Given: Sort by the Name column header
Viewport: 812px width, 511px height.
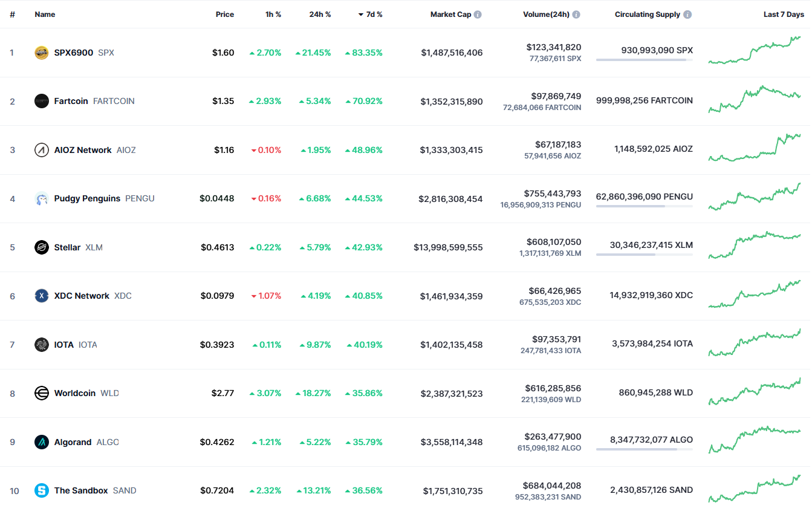Looking at the screenshot, I should pyautogui.click(x=45, y=15).
